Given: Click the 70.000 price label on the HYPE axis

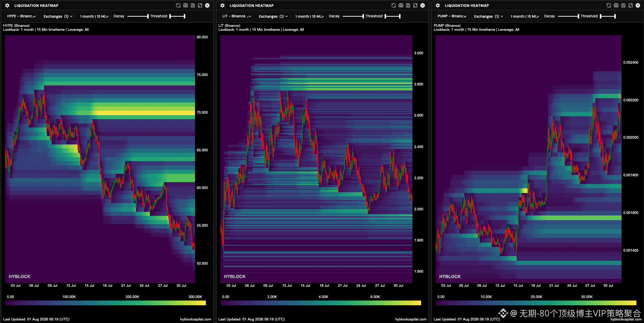Looking at the screenshot, I should coord(202,113).
